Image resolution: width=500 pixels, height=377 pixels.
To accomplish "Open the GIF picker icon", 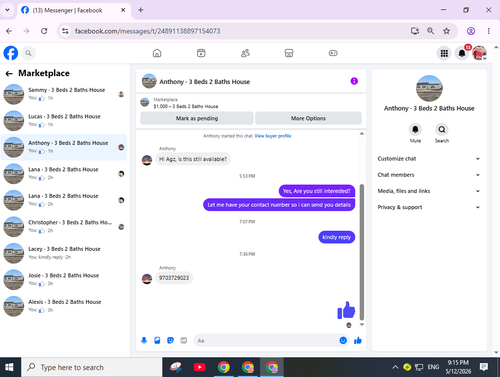I will click(184, 340).
